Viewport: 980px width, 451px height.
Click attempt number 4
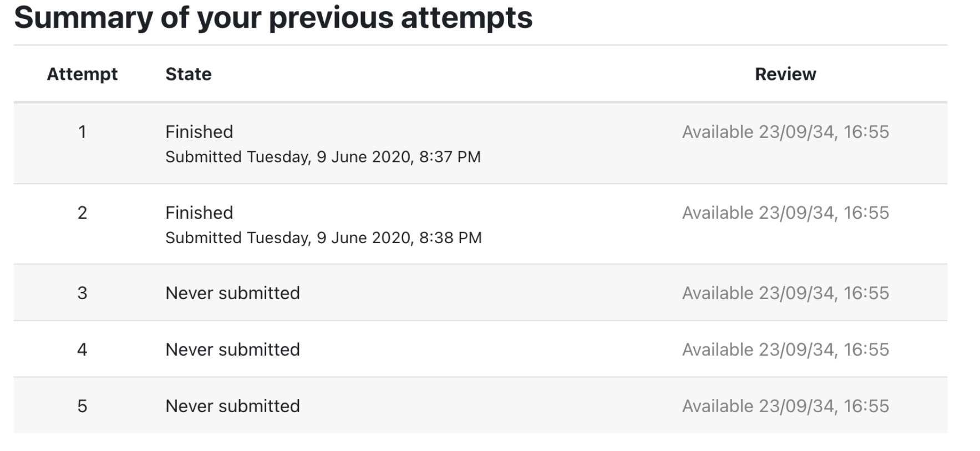click(82, 350)
